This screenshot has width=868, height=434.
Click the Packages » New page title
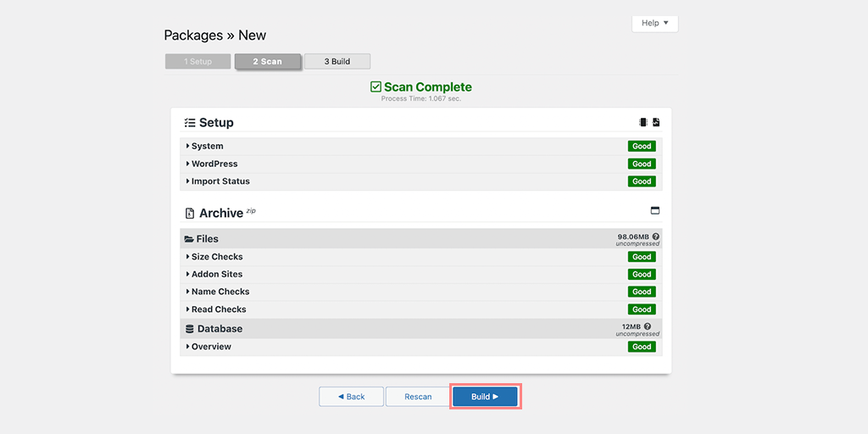click(x=214, y=36)
